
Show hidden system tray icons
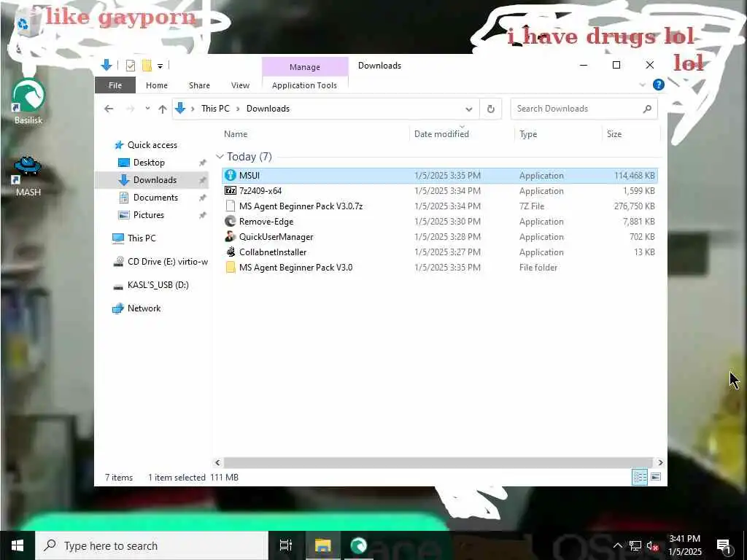[617, 545]
